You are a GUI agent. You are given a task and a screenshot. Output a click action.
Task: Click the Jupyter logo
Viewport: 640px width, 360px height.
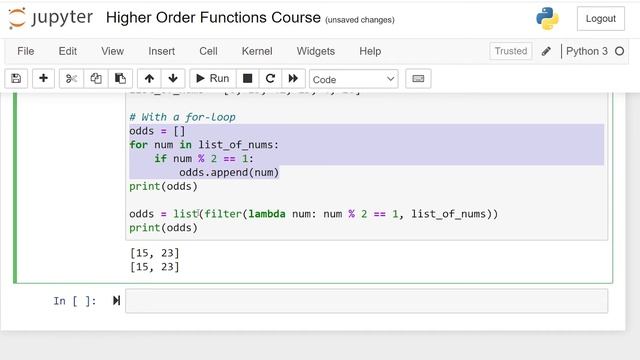click(x=51, y=18)
